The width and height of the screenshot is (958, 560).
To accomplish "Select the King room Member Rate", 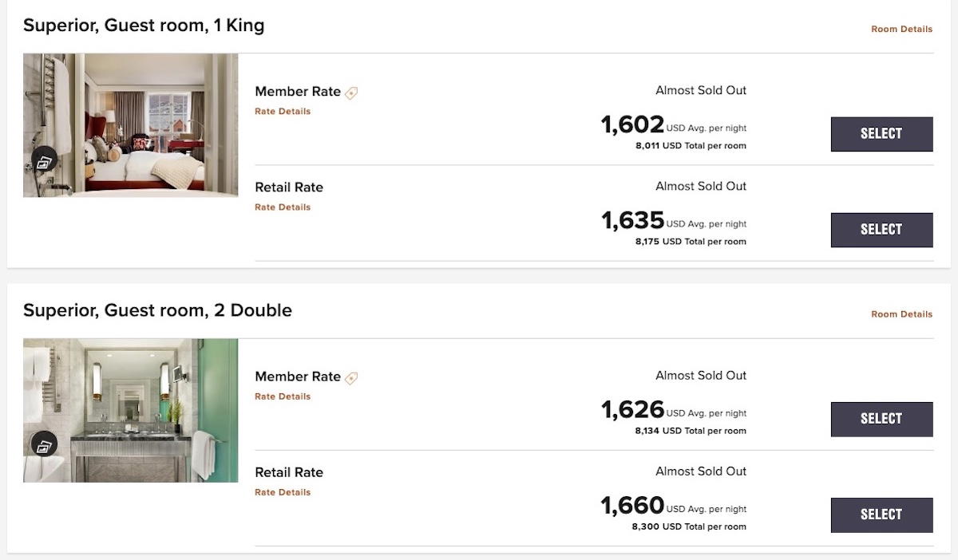I will pos(881,134).
